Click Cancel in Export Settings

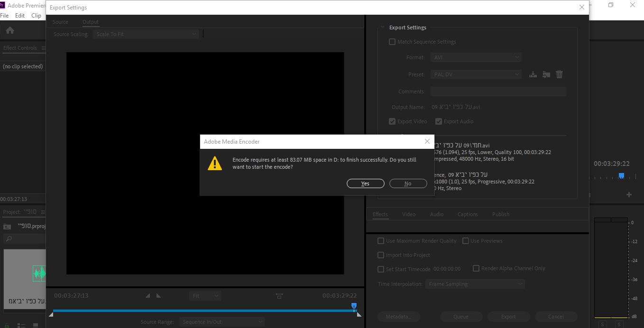pyautogui.click(x=556, y=317)
